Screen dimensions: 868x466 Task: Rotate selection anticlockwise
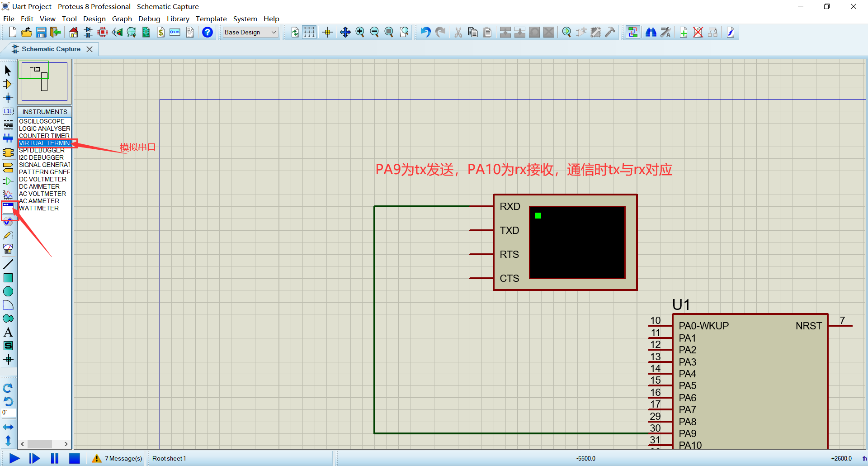coord(8,402)
